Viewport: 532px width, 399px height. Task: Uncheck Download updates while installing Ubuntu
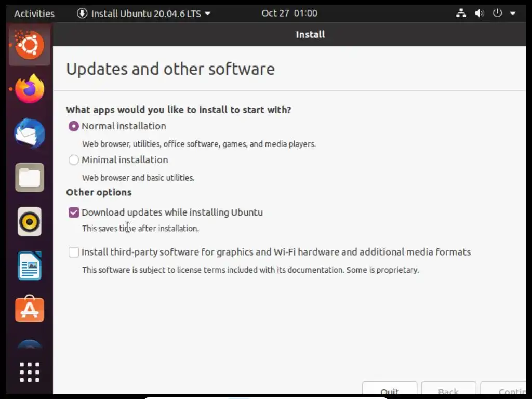tap(74, 212)
